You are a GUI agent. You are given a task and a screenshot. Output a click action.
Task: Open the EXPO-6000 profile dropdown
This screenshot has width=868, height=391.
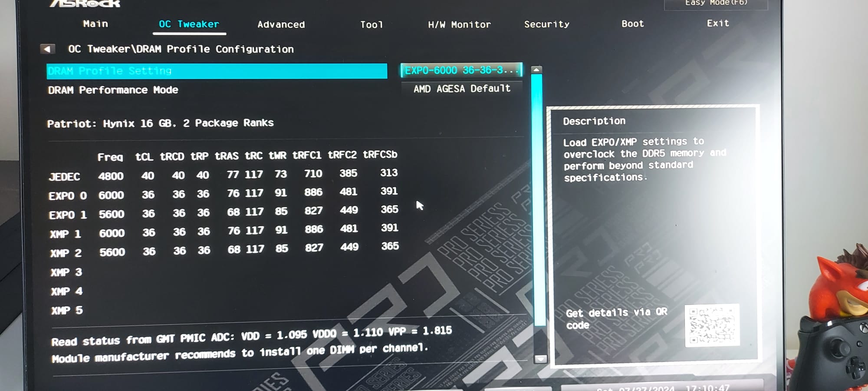[x=461, y=70]
